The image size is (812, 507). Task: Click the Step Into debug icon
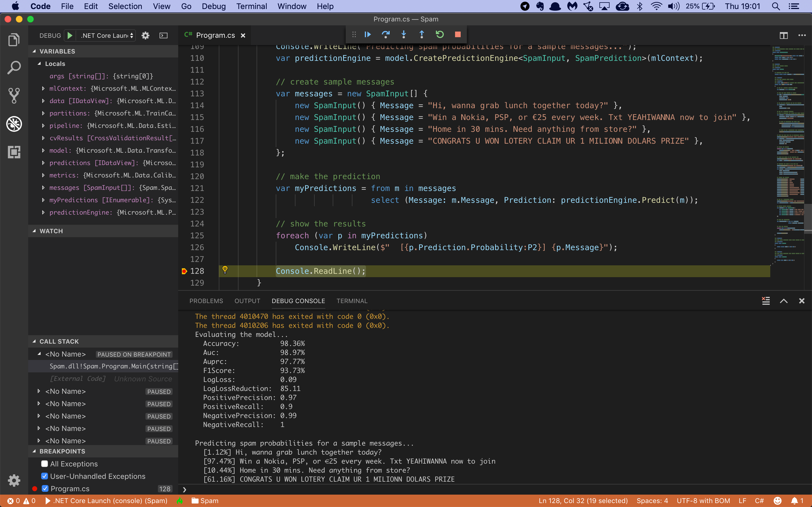click(404, 35)
